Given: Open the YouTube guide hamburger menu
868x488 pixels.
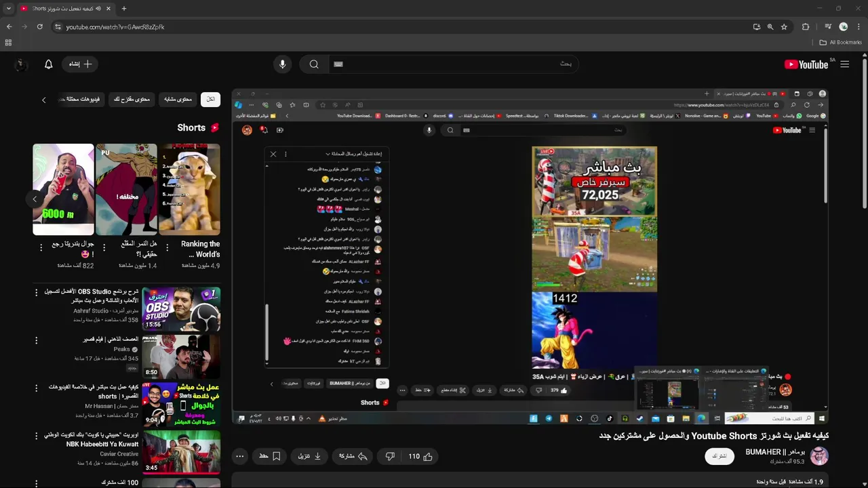Looking at the screenshot, I should click(844, 64).
